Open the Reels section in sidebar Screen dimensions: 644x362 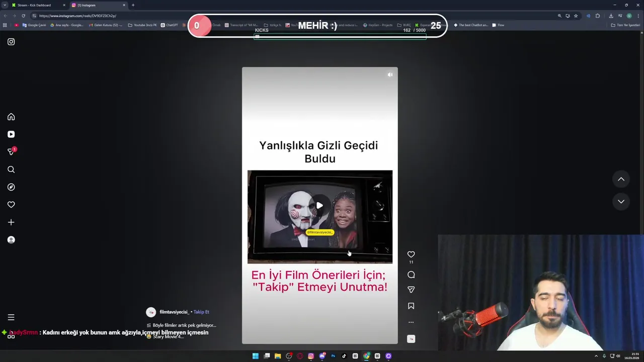tap(11, 134)
